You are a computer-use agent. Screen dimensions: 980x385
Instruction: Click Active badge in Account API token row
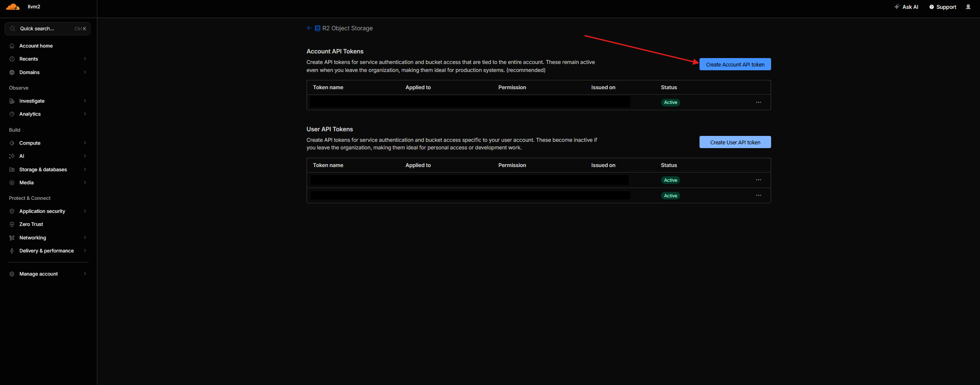point(670,102)
